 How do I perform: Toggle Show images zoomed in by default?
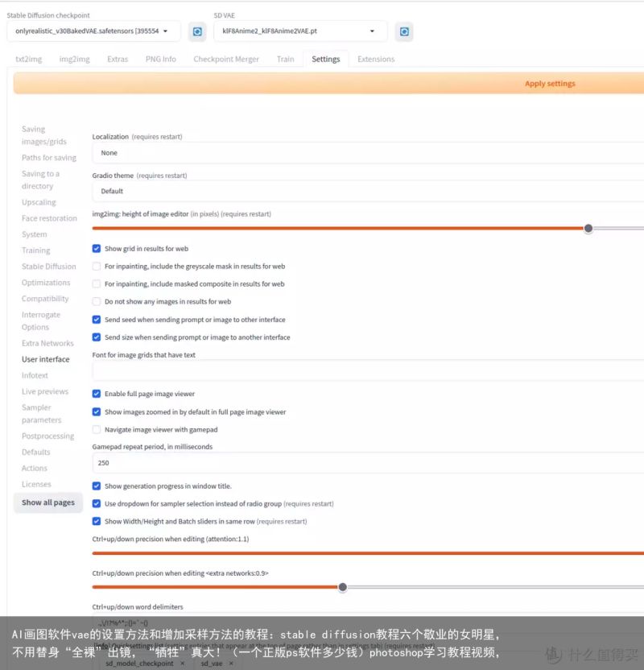[97, 412]
